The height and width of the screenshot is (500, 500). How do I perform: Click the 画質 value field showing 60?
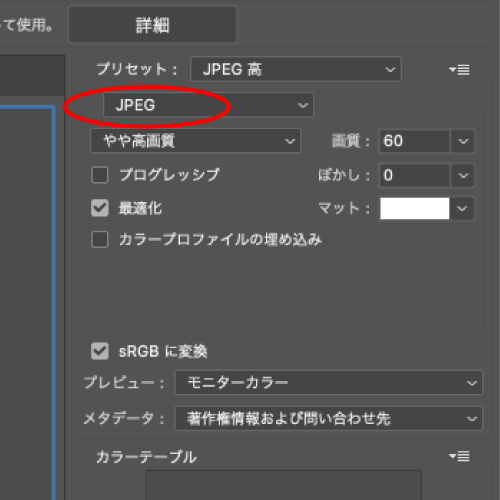pos(414,141)
